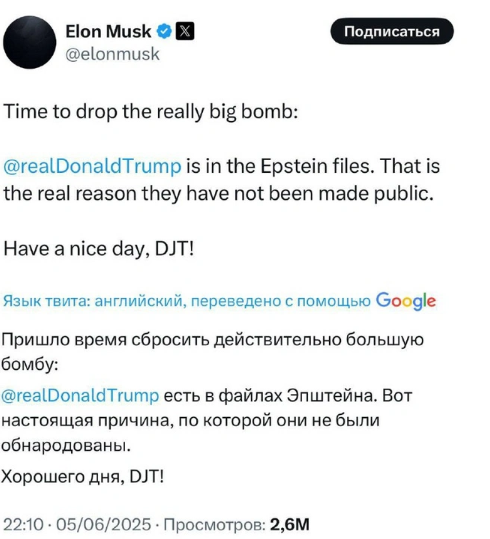Click the 05/06/2025 post date

pos(104,525)
